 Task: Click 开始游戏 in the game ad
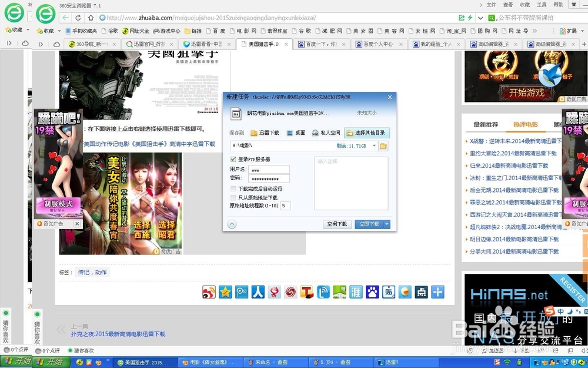(x=526, y=92)
